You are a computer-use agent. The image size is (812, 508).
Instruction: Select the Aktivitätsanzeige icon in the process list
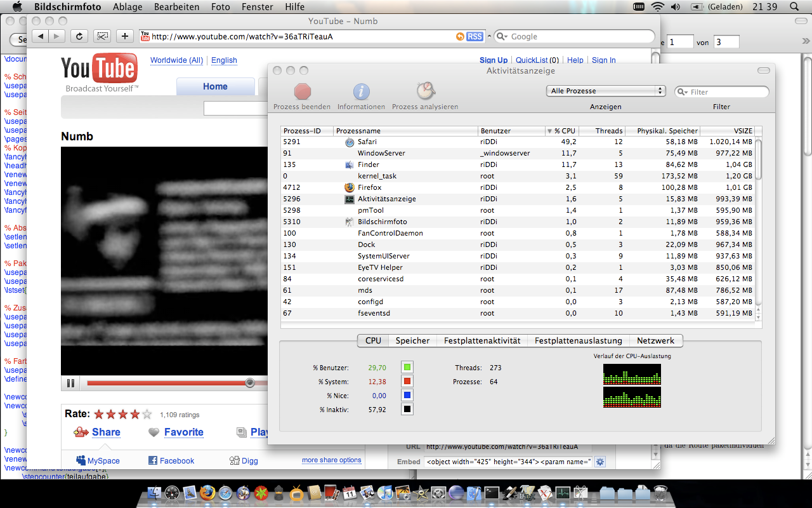(349, 199)
